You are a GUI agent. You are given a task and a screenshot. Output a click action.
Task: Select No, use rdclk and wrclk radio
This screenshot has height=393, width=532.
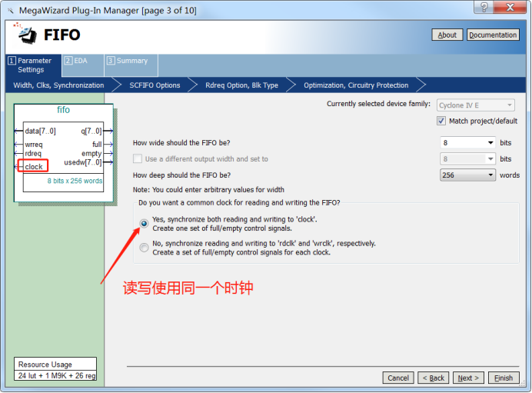coord(144,248)
